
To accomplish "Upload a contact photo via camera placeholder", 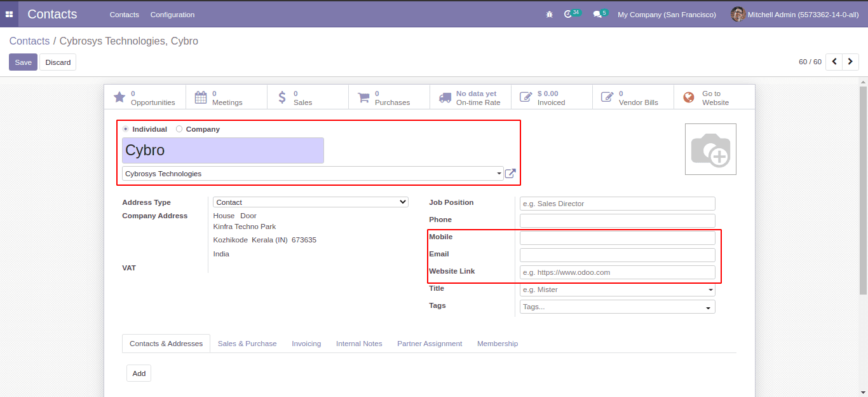I will (x=710, y=149).
